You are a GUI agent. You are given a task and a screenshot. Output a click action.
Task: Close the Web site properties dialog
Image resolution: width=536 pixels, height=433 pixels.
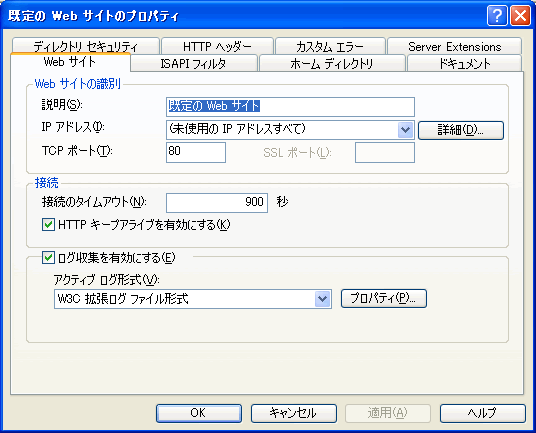521,15
